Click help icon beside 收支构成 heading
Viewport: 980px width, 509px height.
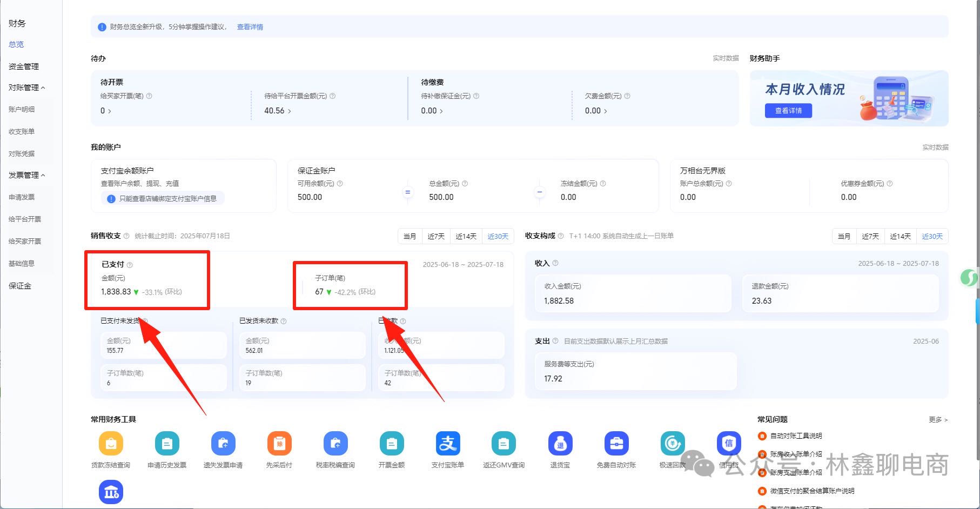pos(561,236)
